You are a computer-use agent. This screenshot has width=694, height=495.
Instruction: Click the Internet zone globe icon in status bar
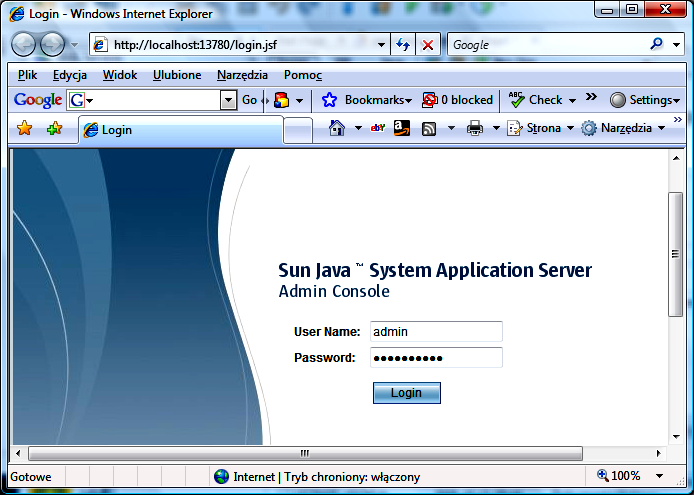coord(221,477)
